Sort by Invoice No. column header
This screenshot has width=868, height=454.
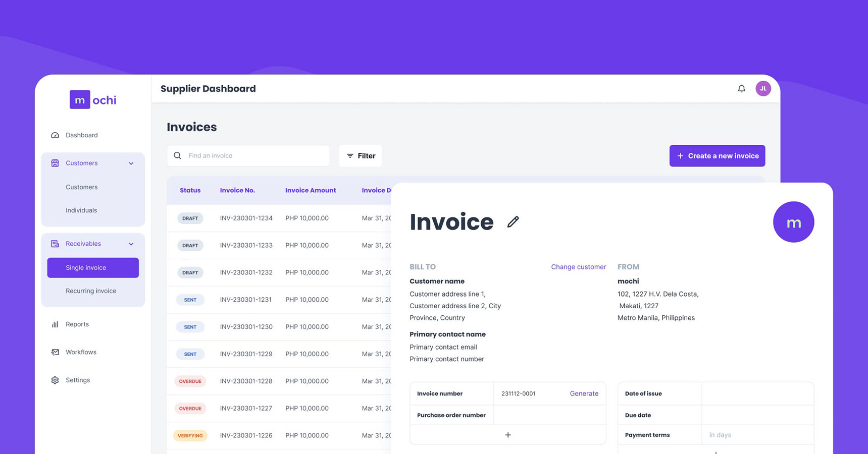[x=237, y=190]
